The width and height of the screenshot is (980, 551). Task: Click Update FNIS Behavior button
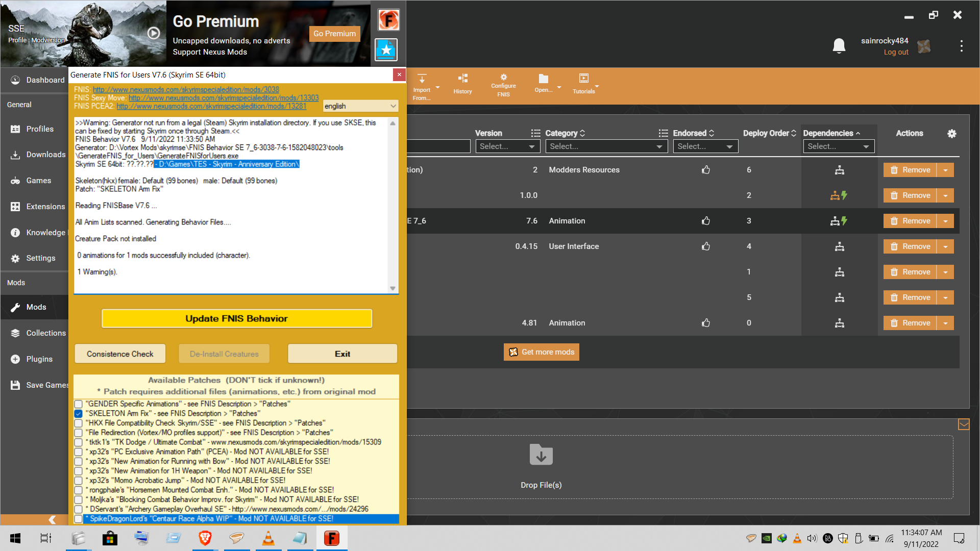(237, 318)
